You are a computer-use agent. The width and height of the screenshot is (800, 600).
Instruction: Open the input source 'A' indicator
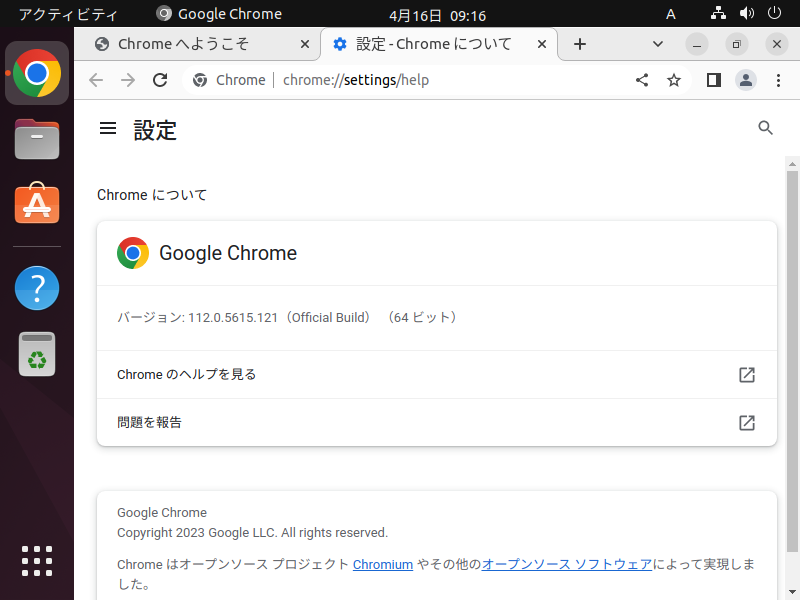[671, 14]
